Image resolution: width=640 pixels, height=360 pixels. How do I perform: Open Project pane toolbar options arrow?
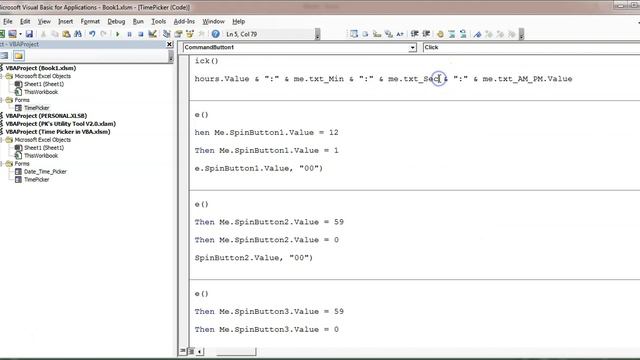(171, 56)
